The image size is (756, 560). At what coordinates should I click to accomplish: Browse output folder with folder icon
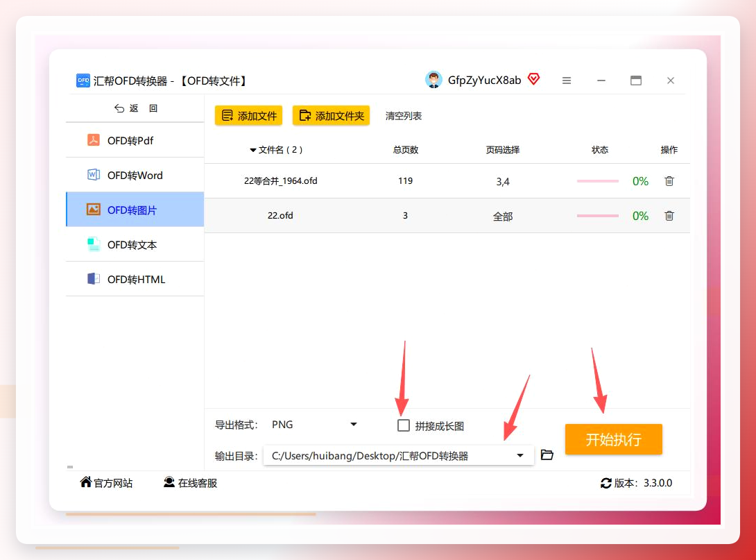point(547,455)
